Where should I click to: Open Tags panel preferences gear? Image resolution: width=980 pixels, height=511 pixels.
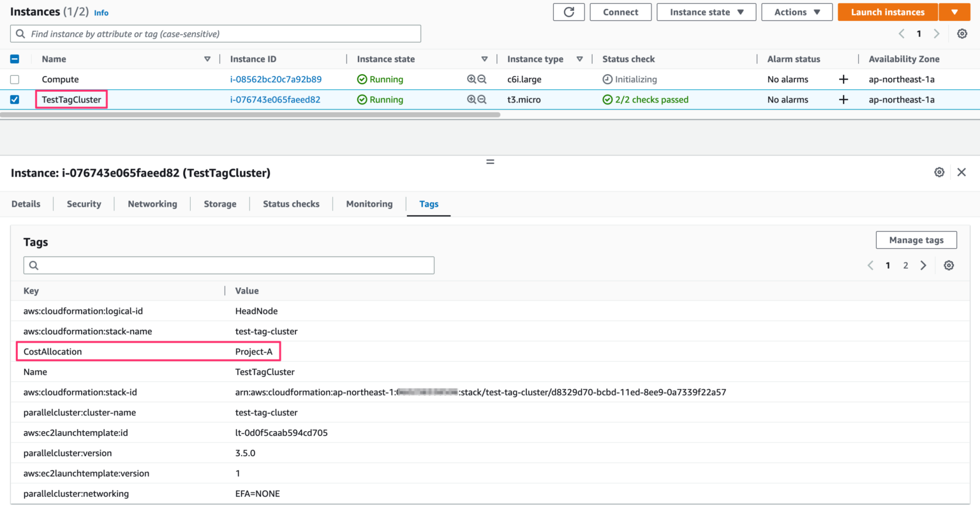(949, 265)
